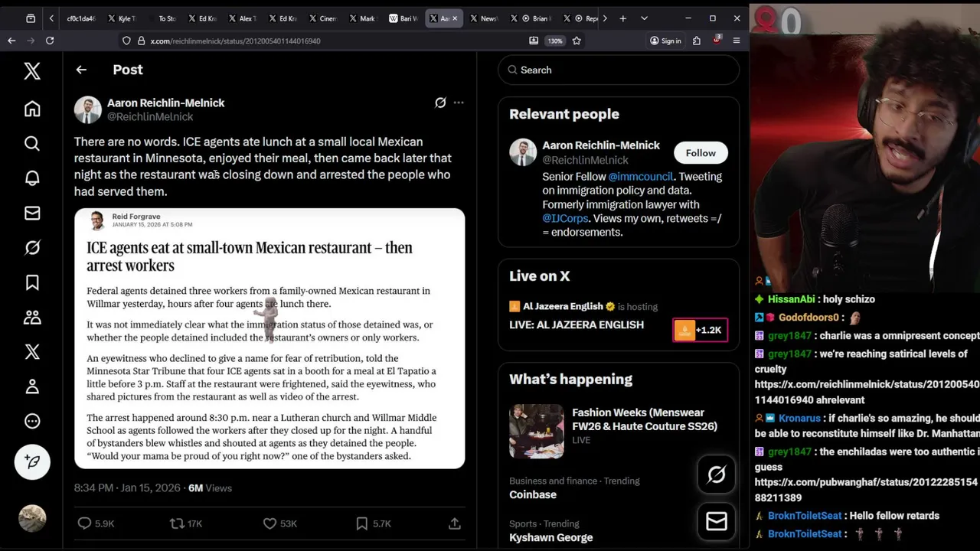
Task: Open Firefox View icon in tab bar
Action: 31,18
